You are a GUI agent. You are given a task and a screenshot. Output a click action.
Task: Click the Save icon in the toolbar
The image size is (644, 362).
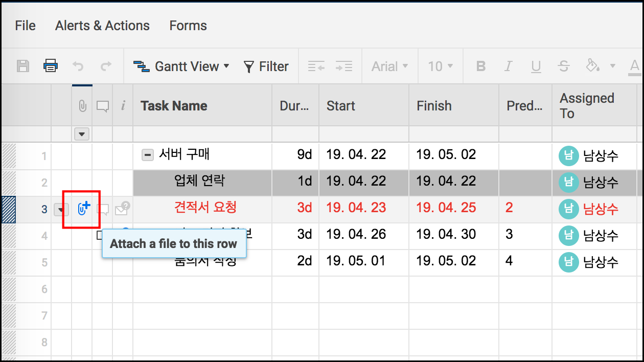(x=22, y=66)
